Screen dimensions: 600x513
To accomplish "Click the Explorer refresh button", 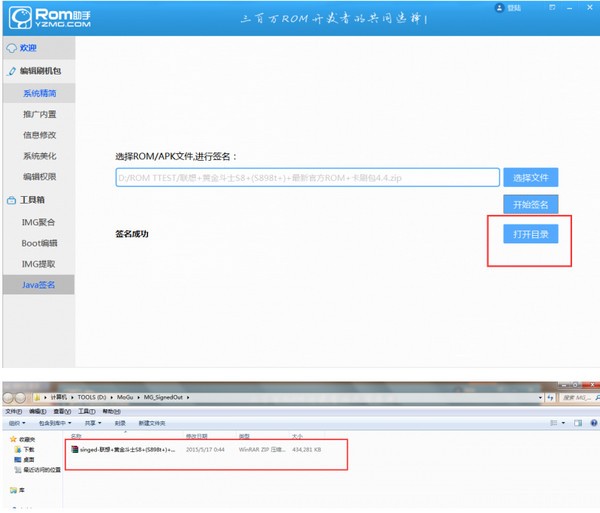I will pyautogui.click(x=550, y=398).
